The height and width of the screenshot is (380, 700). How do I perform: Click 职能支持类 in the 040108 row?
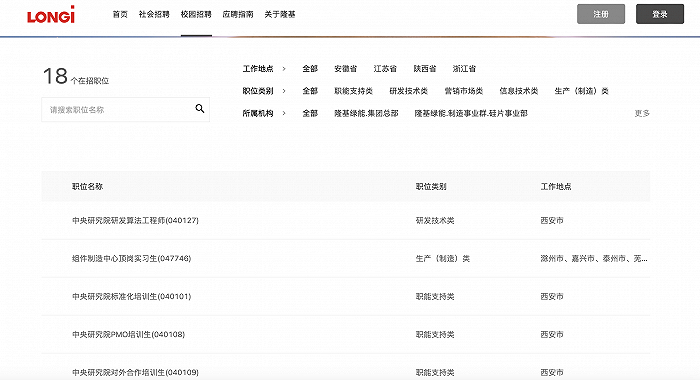(435, 334)
